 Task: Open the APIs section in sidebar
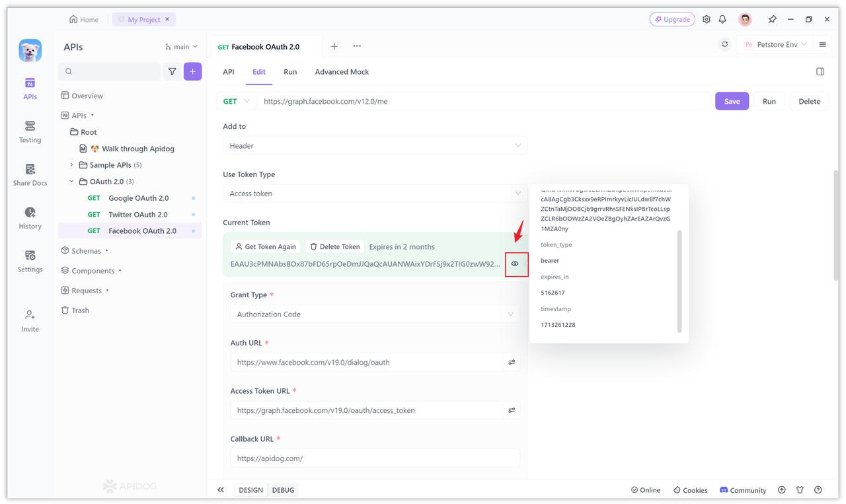click(x=30, y=89)
